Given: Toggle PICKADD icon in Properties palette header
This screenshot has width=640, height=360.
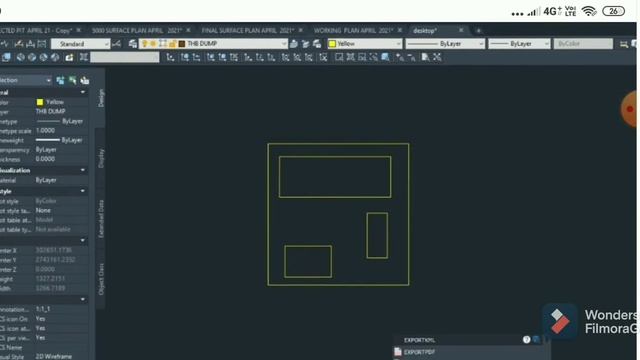Looking at the screenshot, I should (x=60, y=80).
